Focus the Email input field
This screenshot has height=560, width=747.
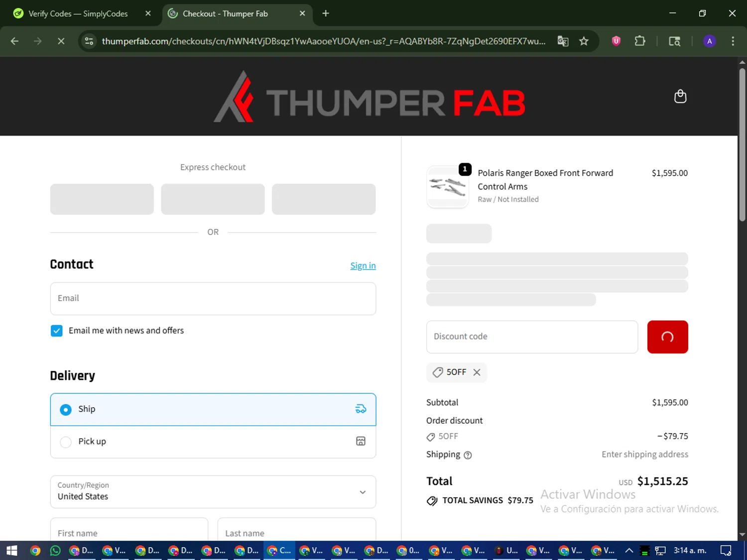tap(213, 299)
